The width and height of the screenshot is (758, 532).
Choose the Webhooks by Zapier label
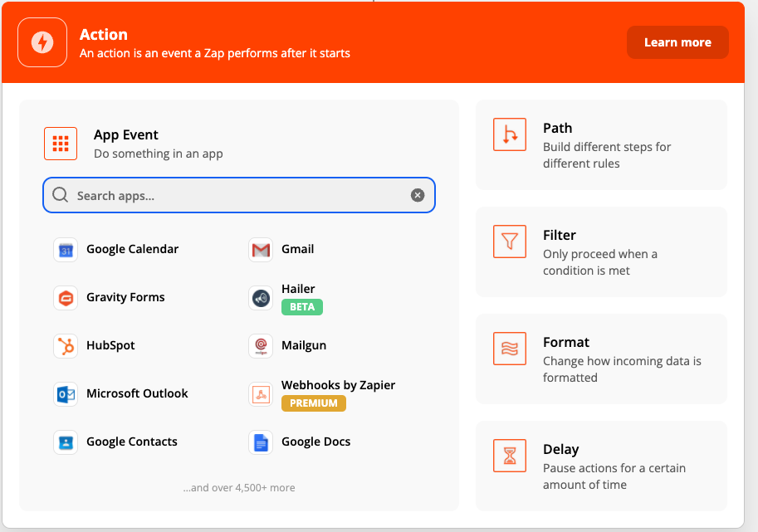tap(339, 385)
